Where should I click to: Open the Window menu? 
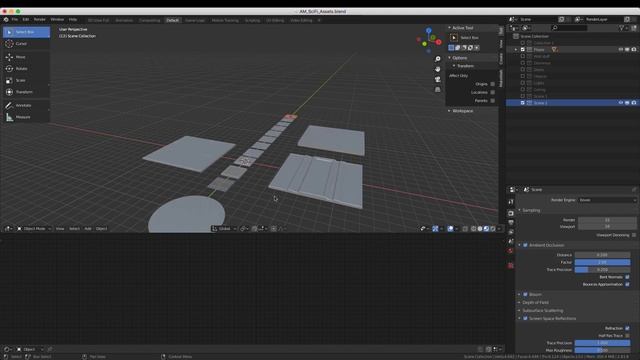[57, 20]
